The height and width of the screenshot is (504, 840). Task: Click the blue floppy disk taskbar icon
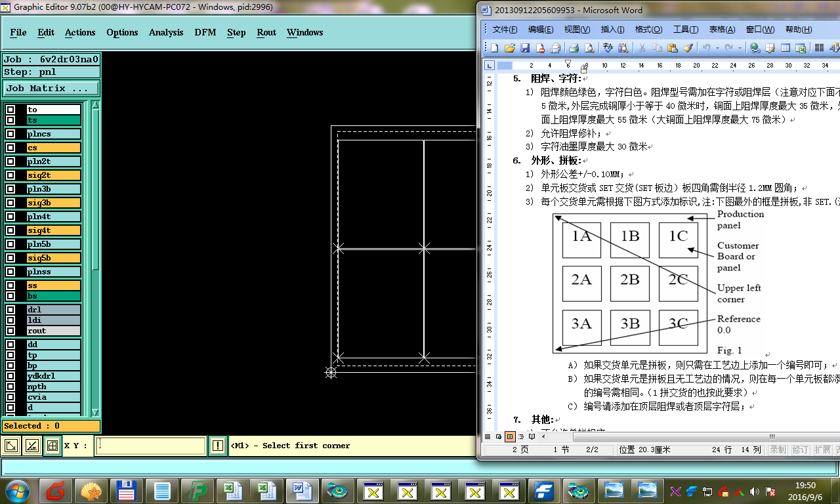tap(126, 490)
